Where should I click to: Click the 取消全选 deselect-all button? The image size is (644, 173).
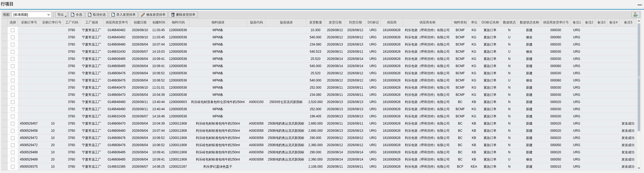[x=97, y=15]
